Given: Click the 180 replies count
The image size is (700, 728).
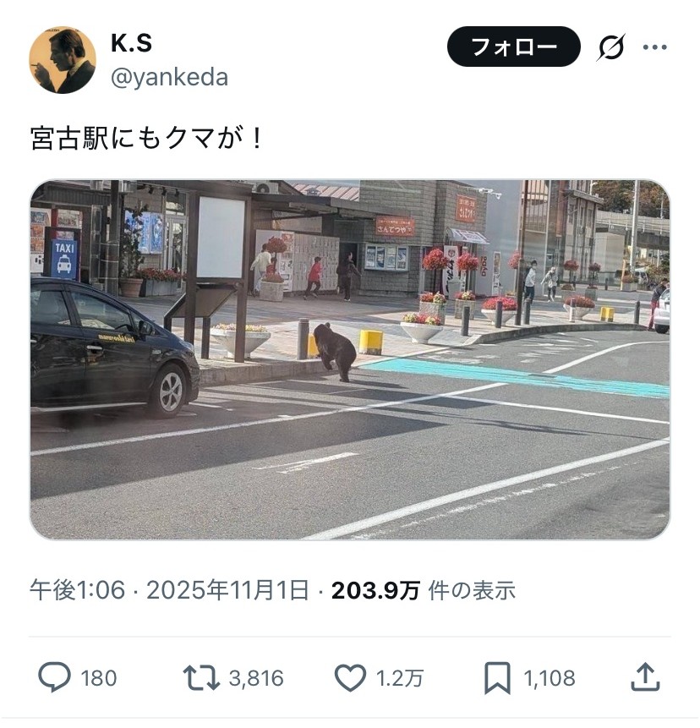Looking at the screenshot, I should click(x=98, y=678).
